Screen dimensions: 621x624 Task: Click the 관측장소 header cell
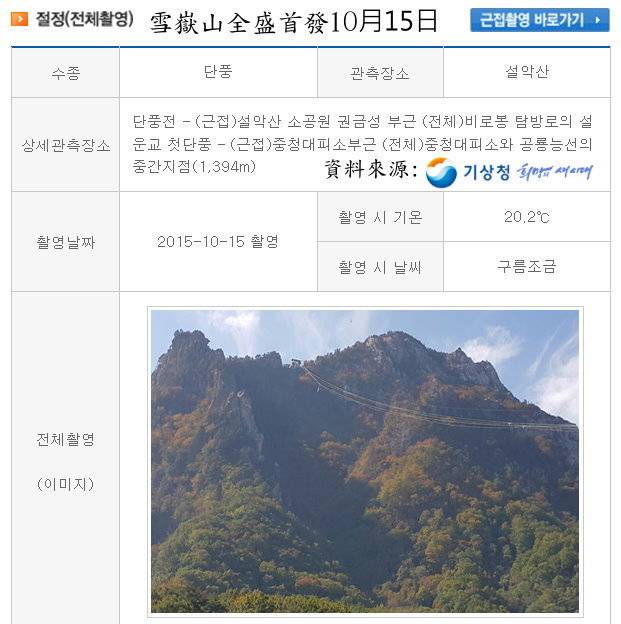pyautogui.click(x=380, y=72)
